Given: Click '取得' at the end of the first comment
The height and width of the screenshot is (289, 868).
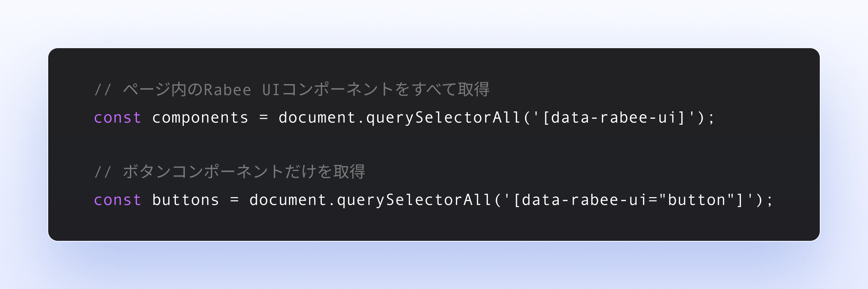Looking at the screenshot, I should (x=473, y=90).
